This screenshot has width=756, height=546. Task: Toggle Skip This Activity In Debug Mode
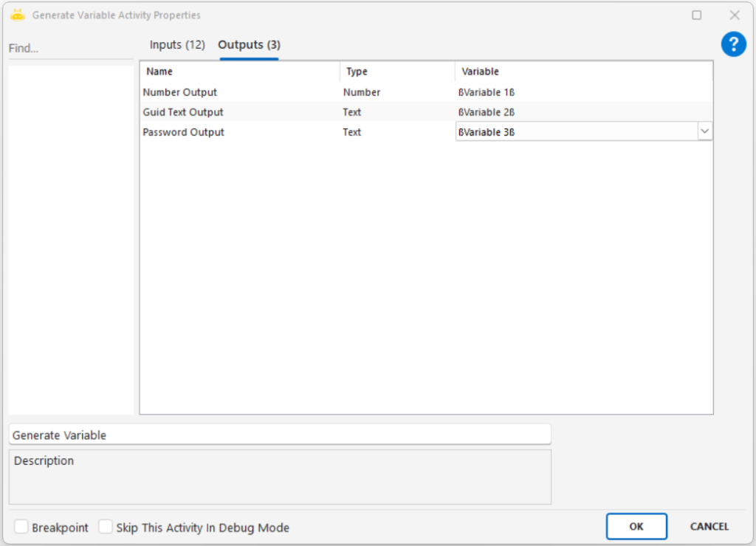pyautogui.click(x=106, y=527)
